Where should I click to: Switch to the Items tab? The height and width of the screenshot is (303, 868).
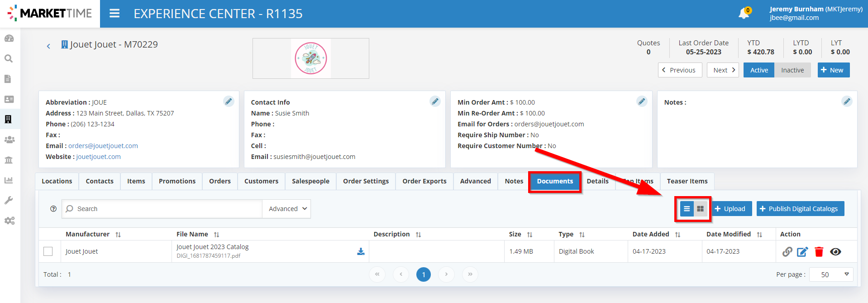tap(136, 181)
